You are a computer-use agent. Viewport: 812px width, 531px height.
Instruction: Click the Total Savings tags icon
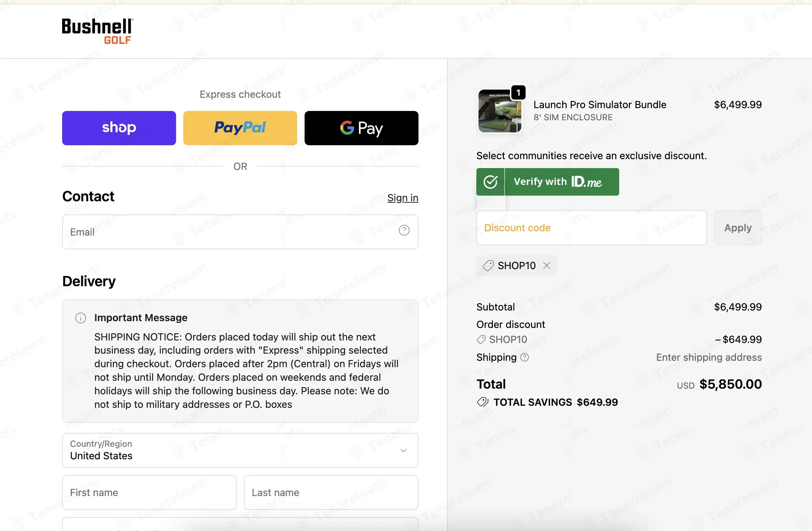483,402
